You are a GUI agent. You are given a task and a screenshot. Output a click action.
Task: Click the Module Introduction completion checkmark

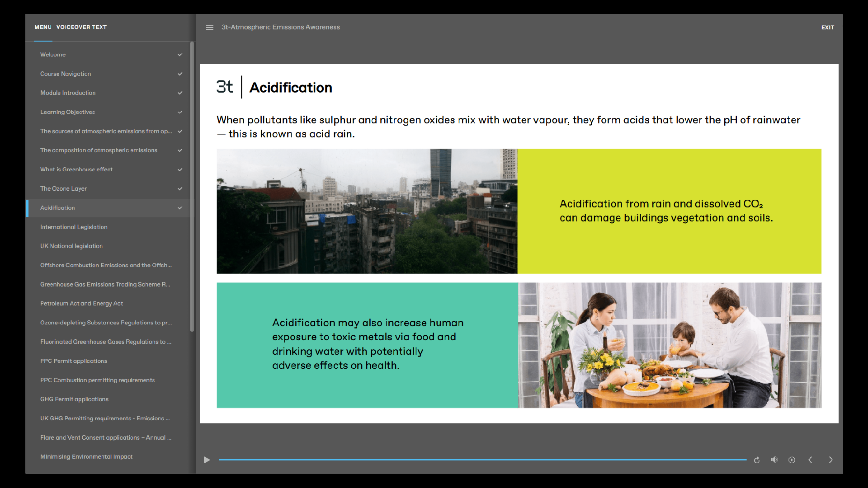tap(180, 93)
